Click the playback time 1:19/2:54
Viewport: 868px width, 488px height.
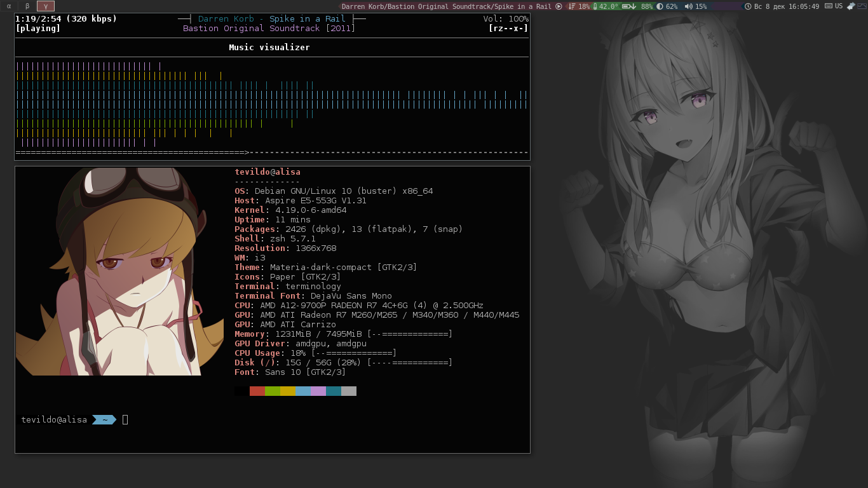pyautogui.click(x=38, y=19)
